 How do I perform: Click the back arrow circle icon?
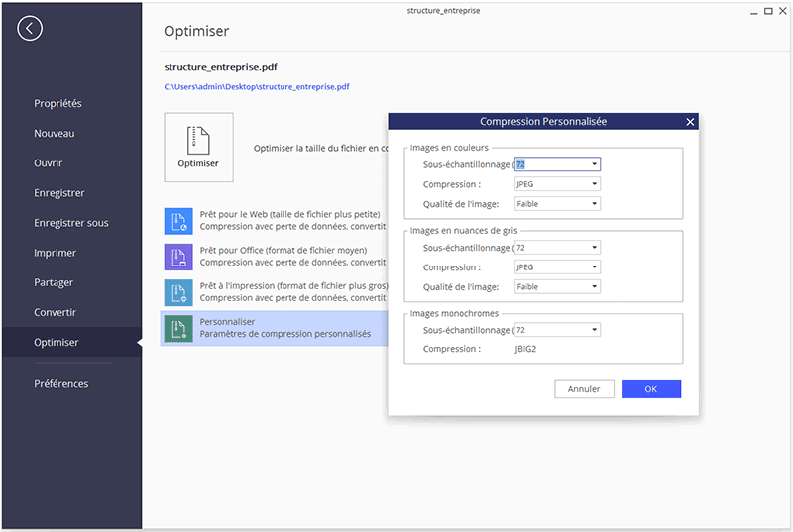30,28
